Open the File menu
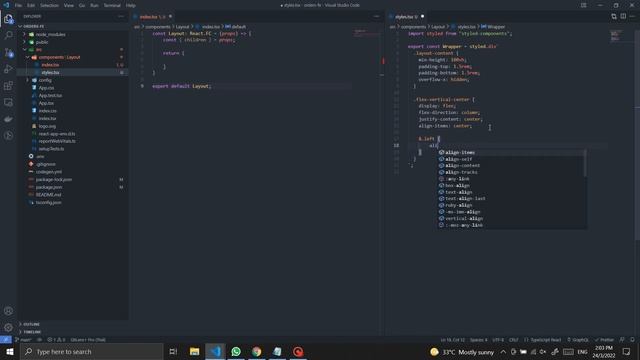640x360 pixels. (18, 5)
